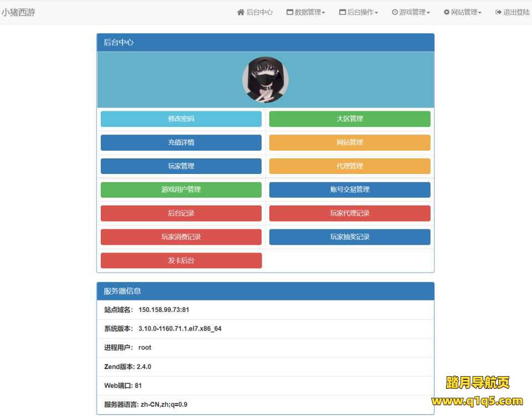Viewport: 532px width, 416px height.
Task: Open 大区管理 zone management
Action: point(350,119)
